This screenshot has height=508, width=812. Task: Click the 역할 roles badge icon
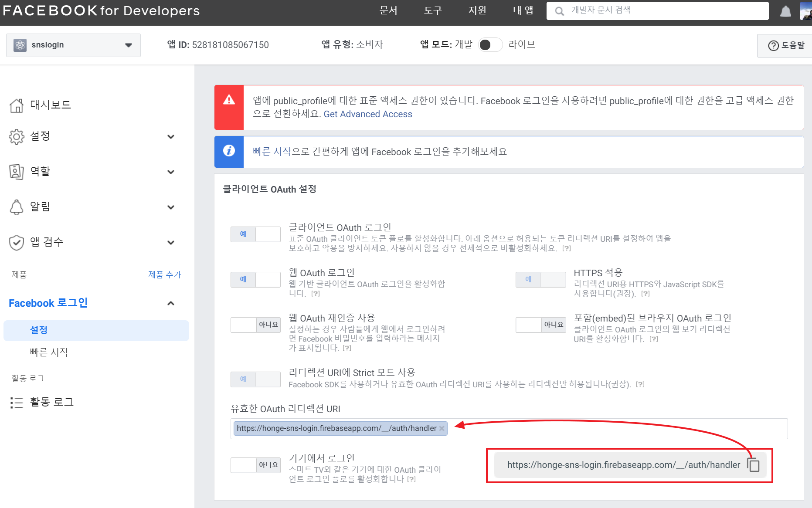pyautogui.click(x=17, y=172)
